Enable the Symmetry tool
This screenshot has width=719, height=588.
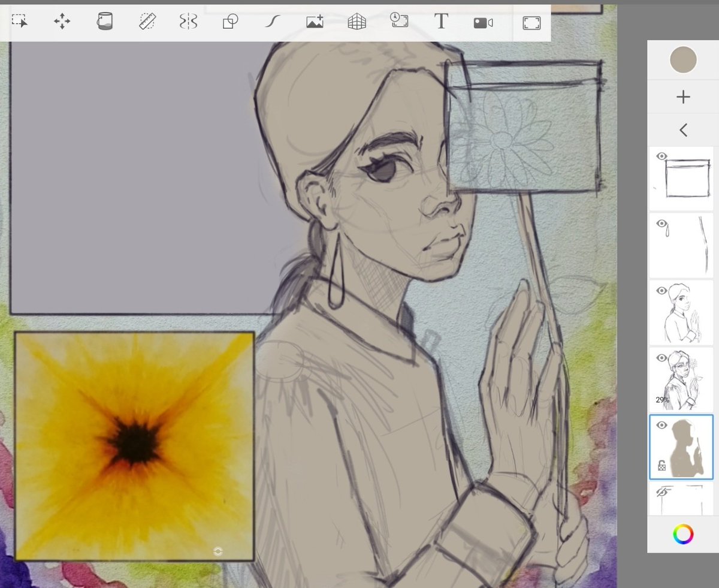click(188, 22)
